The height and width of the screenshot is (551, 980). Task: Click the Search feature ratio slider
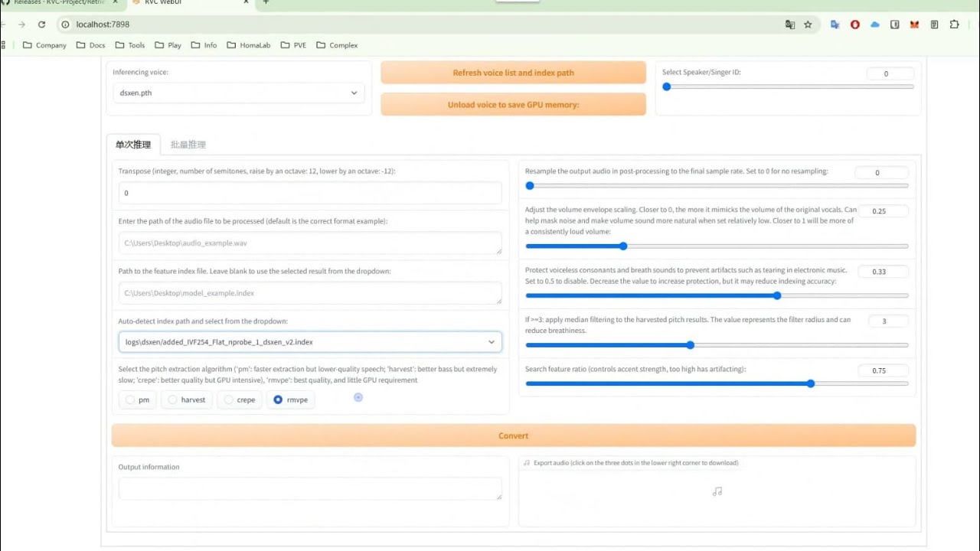[x=717, y=383]
